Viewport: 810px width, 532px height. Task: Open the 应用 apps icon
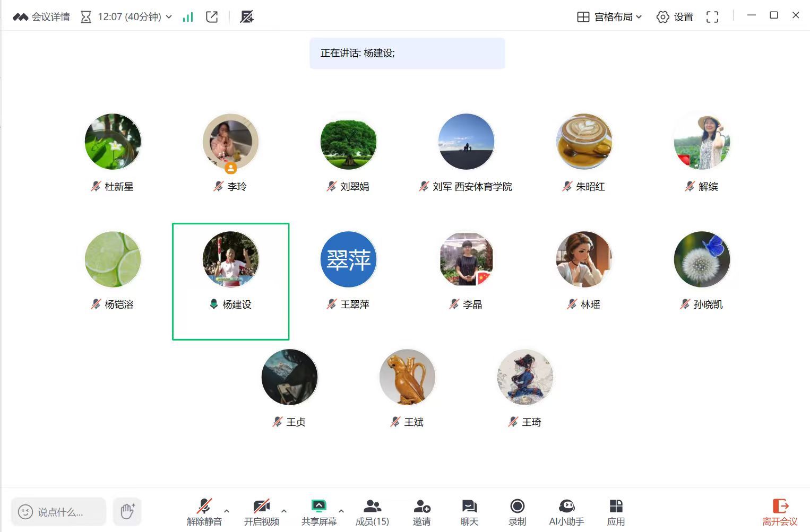[x=616, y=506]
